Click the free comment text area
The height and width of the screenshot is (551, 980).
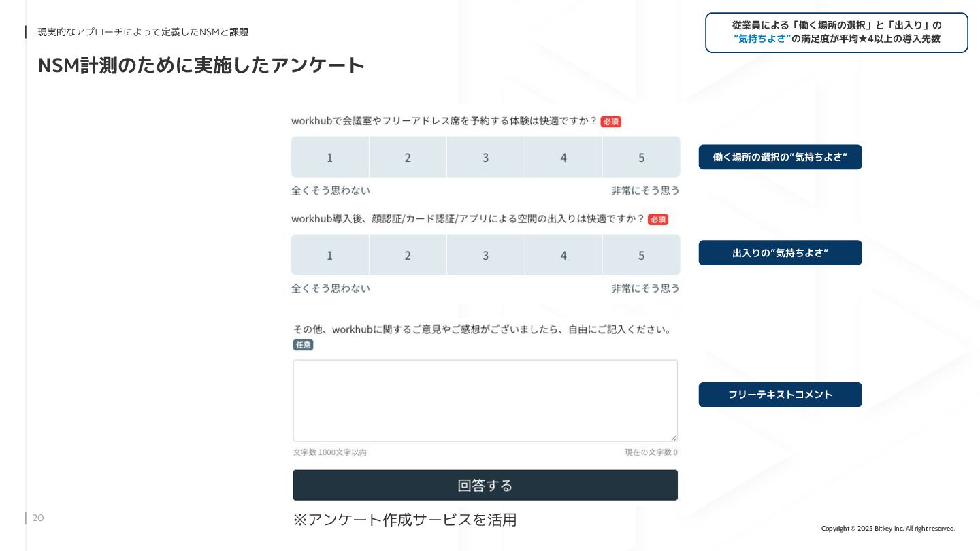click(485, 401)
